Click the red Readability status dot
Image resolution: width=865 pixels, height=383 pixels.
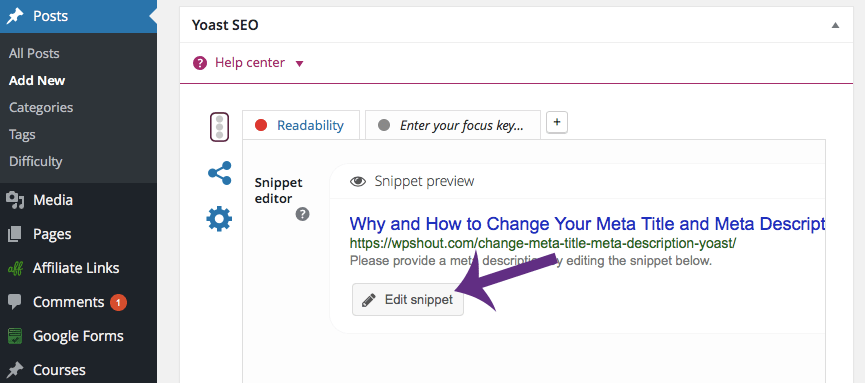coord(261,125)
